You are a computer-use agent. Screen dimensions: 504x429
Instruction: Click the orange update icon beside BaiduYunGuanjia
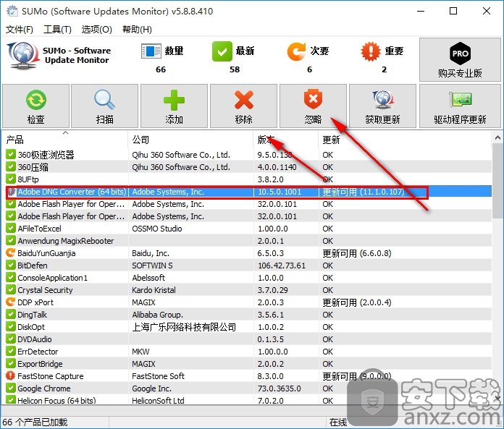11,252
